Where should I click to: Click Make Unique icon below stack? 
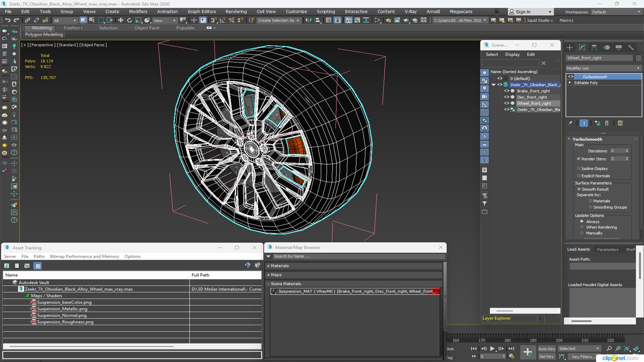pos(597,123)
